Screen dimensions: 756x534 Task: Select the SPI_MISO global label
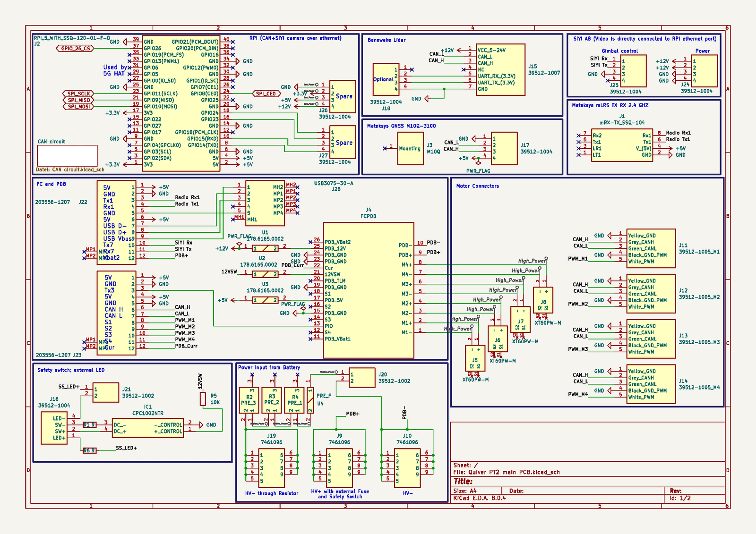click(78, 100)
